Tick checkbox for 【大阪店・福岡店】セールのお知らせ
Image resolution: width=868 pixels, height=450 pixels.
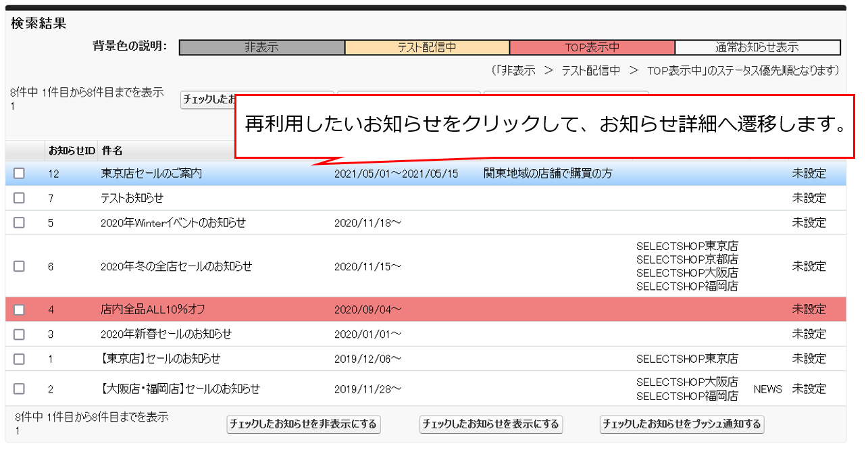coord(19,389)
